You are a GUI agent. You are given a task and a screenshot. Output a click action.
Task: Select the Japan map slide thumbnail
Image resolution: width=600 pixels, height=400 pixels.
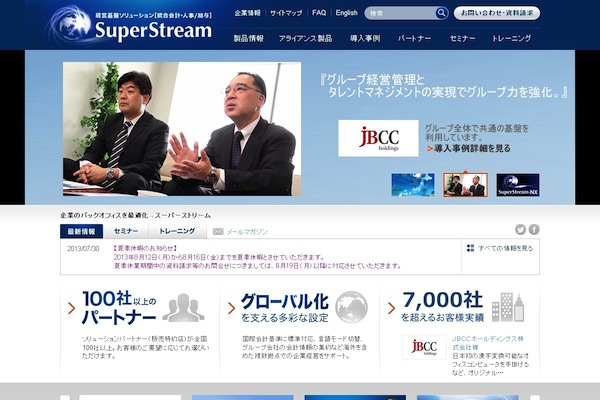413,185
